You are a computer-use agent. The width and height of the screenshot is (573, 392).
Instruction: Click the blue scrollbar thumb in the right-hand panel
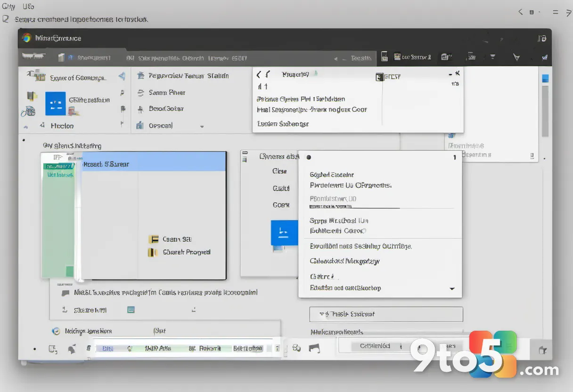(x=546, y=78)
